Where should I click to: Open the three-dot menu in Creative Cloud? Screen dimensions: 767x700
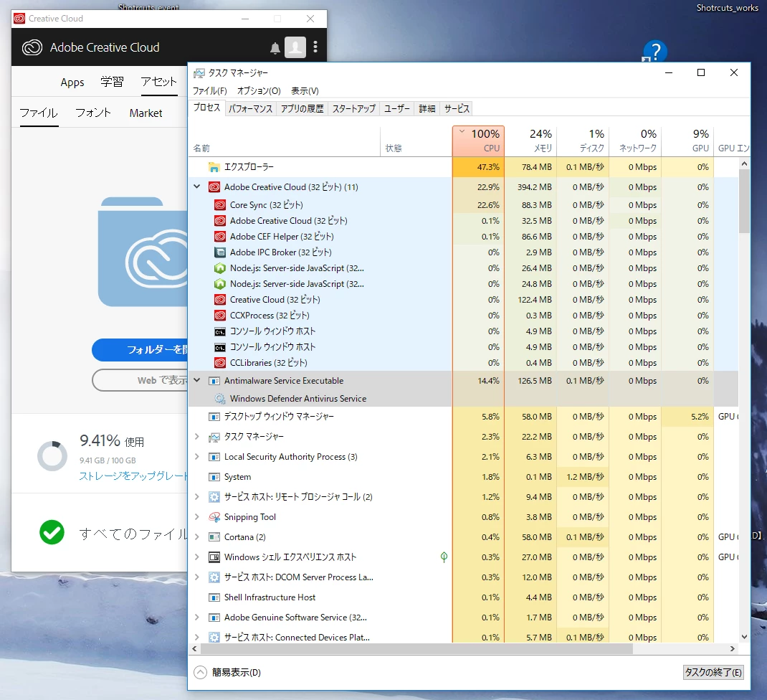315,47
